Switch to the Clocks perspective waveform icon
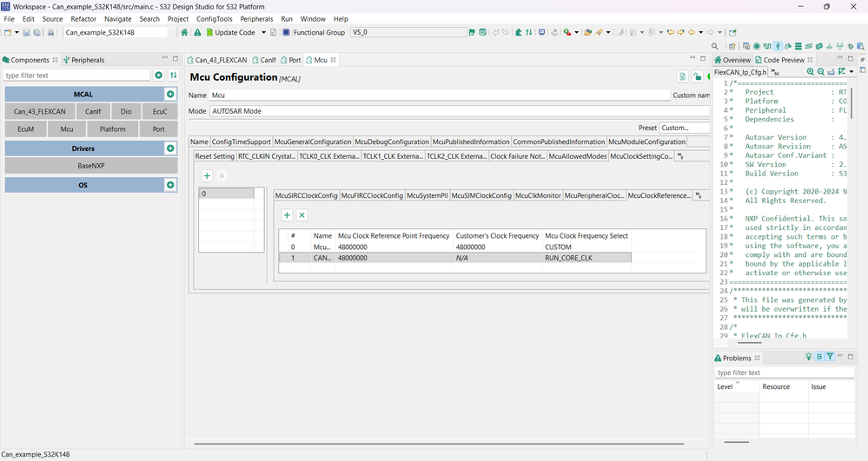The width and height of the screenshot is (868, 461). [x=766, y=47]
